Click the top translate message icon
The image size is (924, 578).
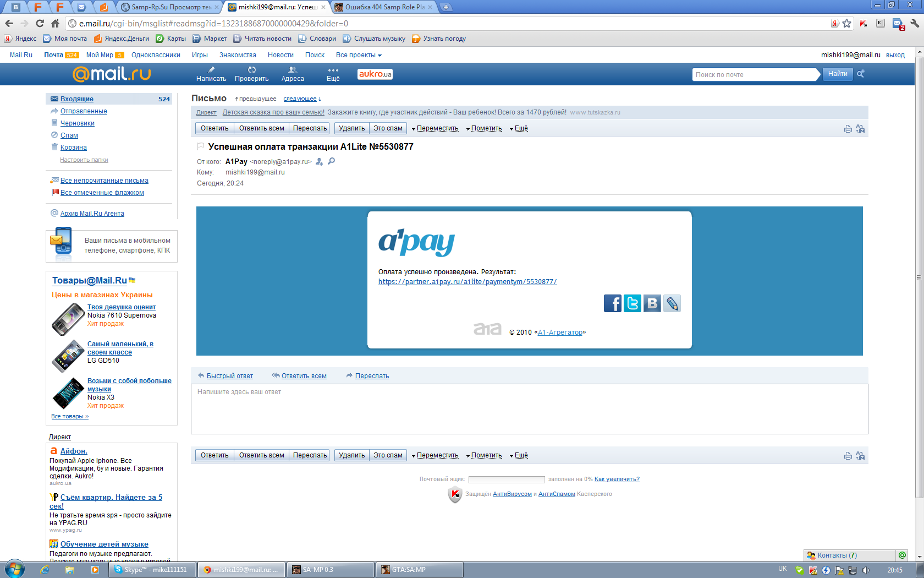click(860, 129)
